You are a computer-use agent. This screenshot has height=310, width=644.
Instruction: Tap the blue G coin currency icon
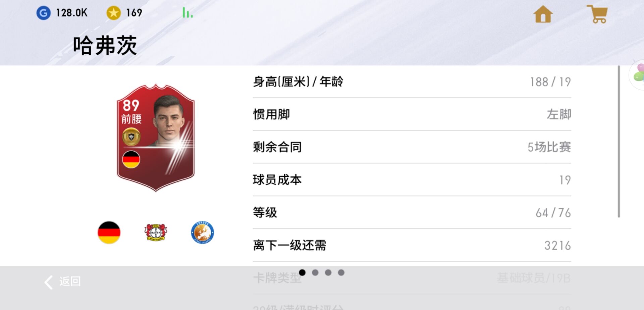[x=43, y=13]
